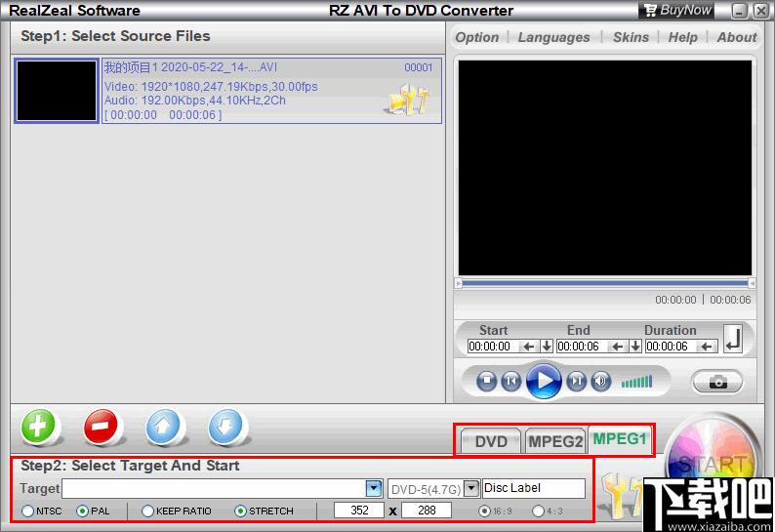Click the width field showing 352
The image size is (775, 532).
tap(359, 510)
